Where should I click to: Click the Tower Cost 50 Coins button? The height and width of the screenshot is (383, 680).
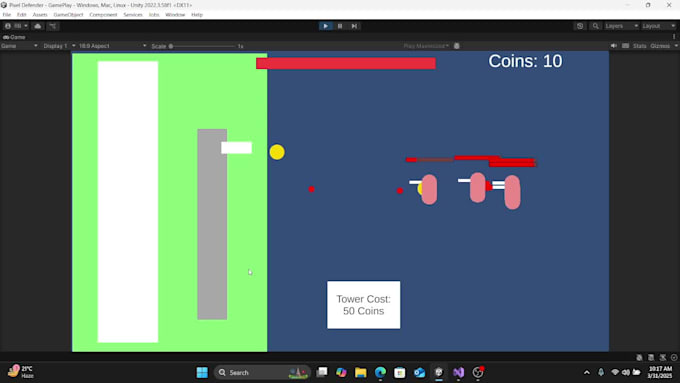click(363, 305)
